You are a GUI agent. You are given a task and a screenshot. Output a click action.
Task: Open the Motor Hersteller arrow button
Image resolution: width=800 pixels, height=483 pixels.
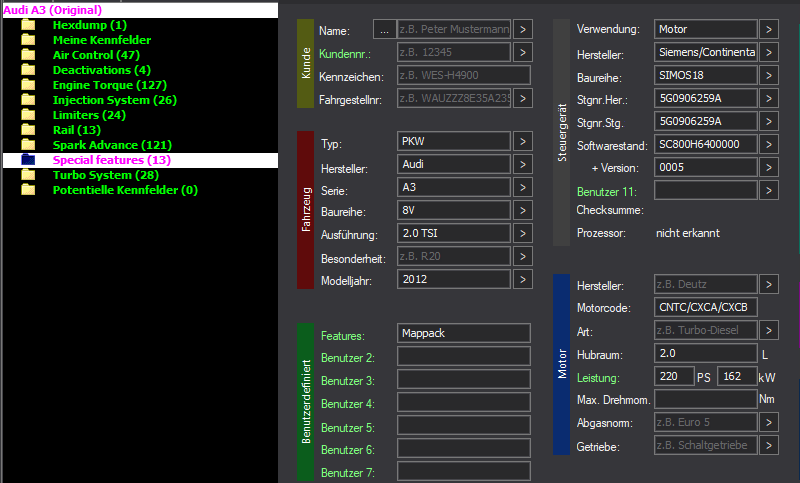point(769,284)
